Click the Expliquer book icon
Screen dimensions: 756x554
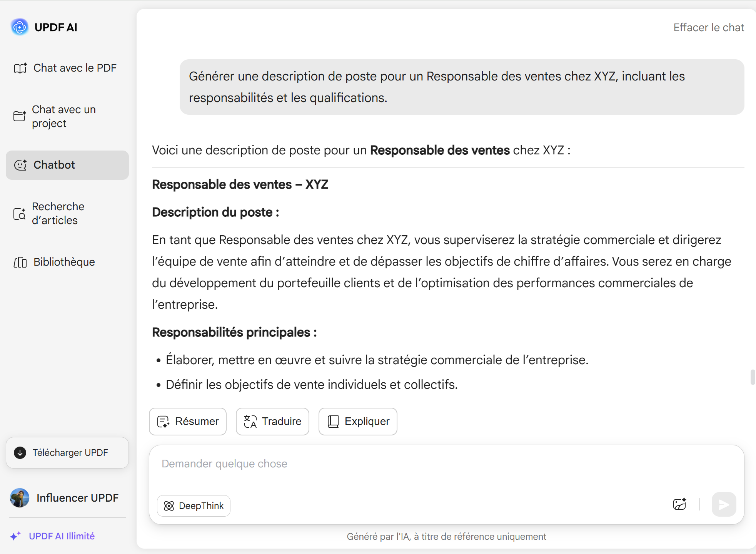pyautogui.click(x=333, y=422)
